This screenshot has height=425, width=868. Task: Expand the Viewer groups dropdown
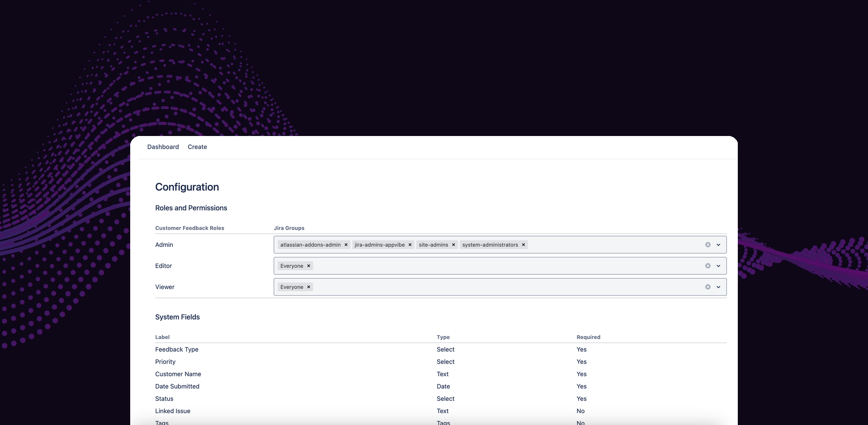pos(718,287)
